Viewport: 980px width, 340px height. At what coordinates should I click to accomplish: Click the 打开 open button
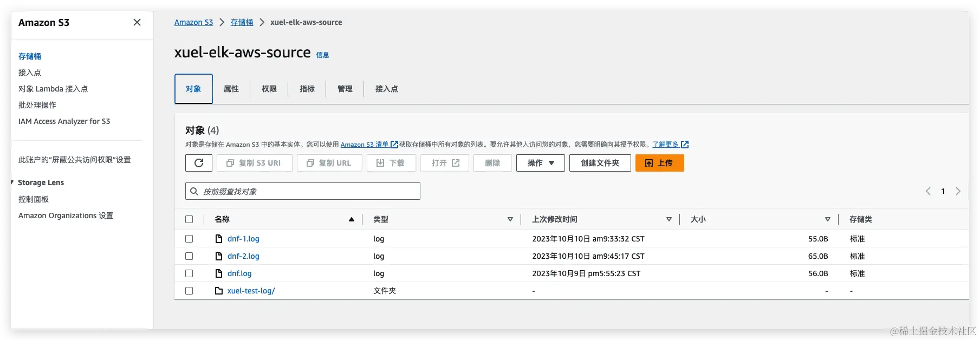(x=445, y=163)
